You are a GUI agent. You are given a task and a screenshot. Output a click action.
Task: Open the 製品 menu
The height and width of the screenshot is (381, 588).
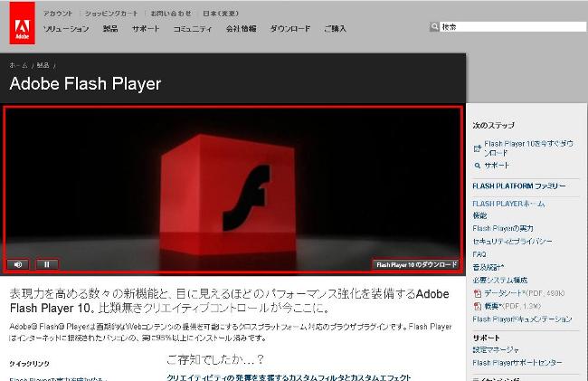point(111,29)
